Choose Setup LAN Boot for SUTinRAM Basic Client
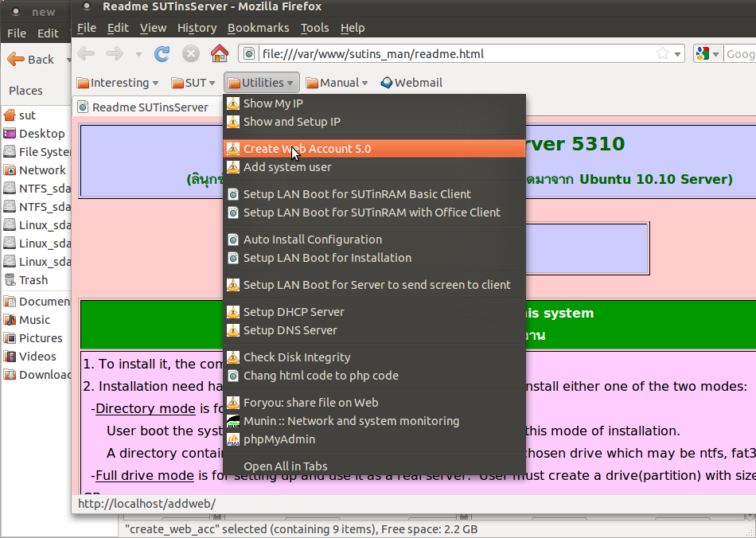Image resolution: width=756 pixels, height=538 pixels. [x=375, y=194]
